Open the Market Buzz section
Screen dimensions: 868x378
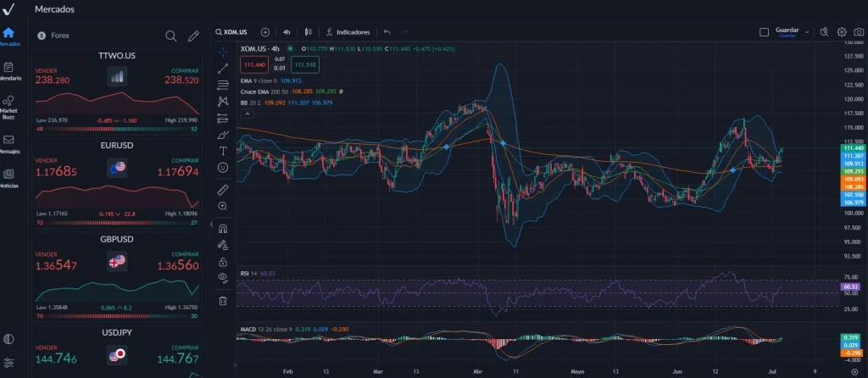(x=8, y=107)
